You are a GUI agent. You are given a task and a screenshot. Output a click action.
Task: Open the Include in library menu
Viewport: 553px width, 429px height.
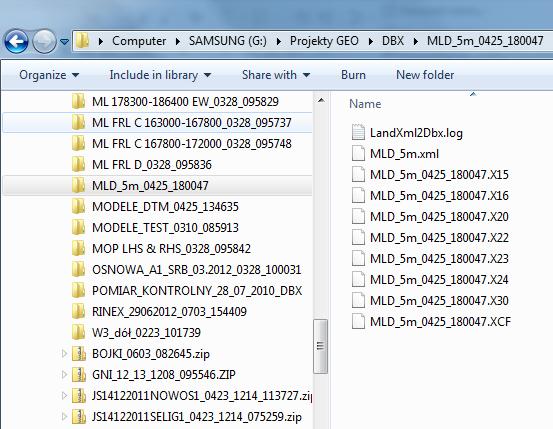click(160, 75)
